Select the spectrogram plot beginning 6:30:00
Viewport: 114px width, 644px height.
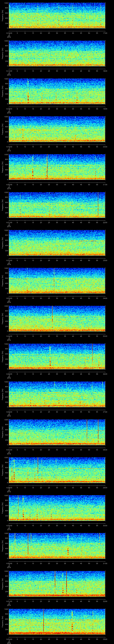(57, 546)
